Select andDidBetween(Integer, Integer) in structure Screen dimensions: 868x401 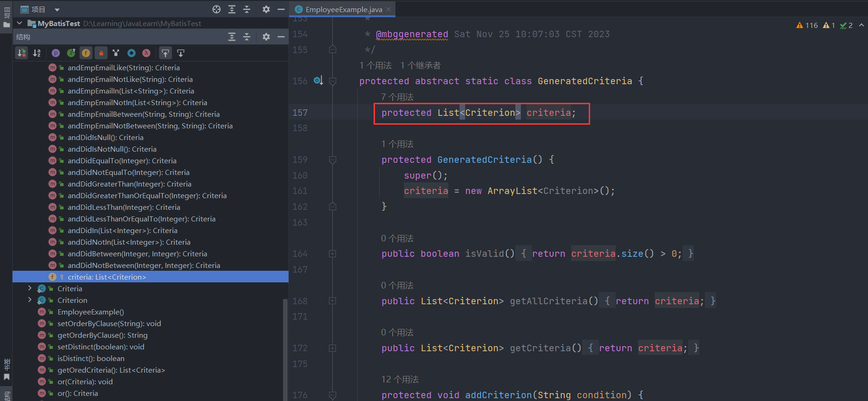pos(137,254)
